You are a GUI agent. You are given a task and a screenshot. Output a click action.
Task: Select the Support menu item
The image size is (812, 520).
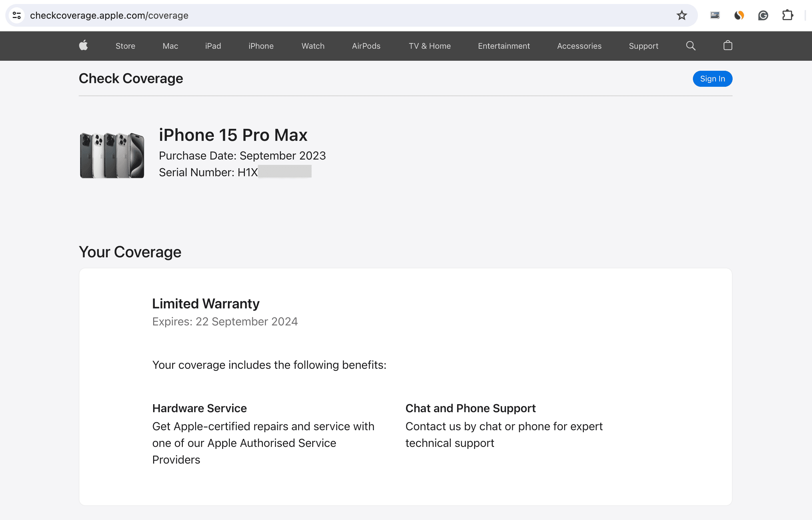coord(643,46)
